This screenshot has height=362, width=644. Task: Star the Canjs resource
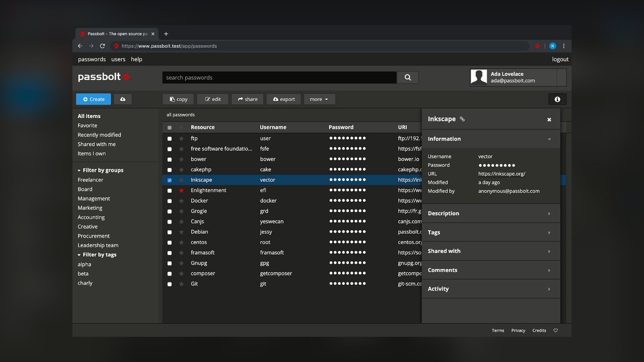coord(181,221)
